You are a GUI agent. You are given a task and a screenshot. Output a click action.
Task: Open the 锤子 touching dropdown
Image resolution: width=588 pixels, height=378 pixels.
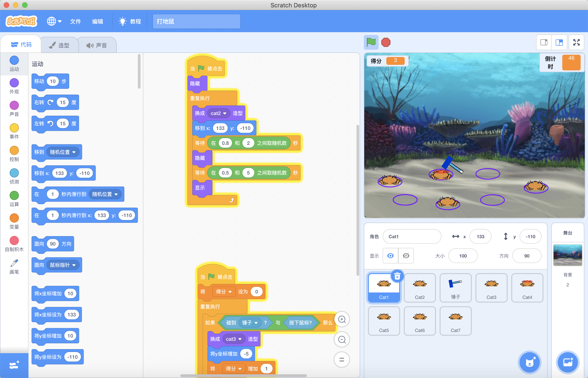click(250, 323)
